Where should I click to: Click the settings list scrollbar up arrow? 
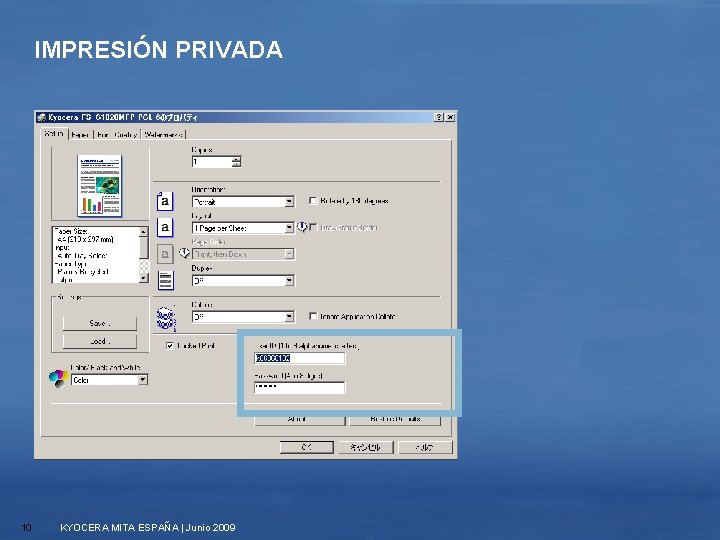[144, 231]
